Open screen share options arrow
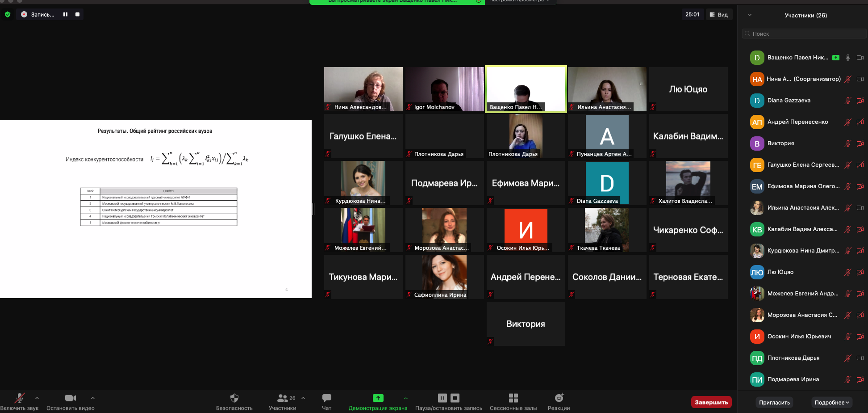The width and height of the screenshot is (868, 413). pos(406,398)
